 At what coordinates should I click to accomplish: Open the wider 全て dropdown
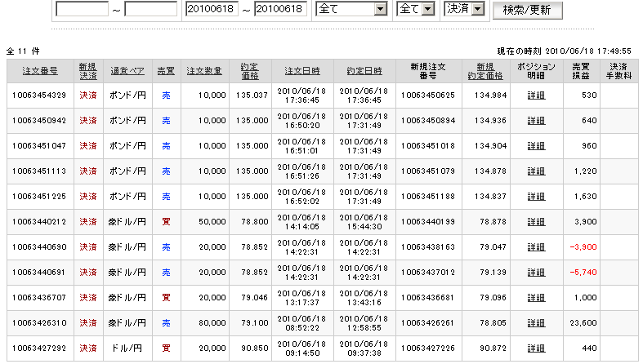coord(351,10)
